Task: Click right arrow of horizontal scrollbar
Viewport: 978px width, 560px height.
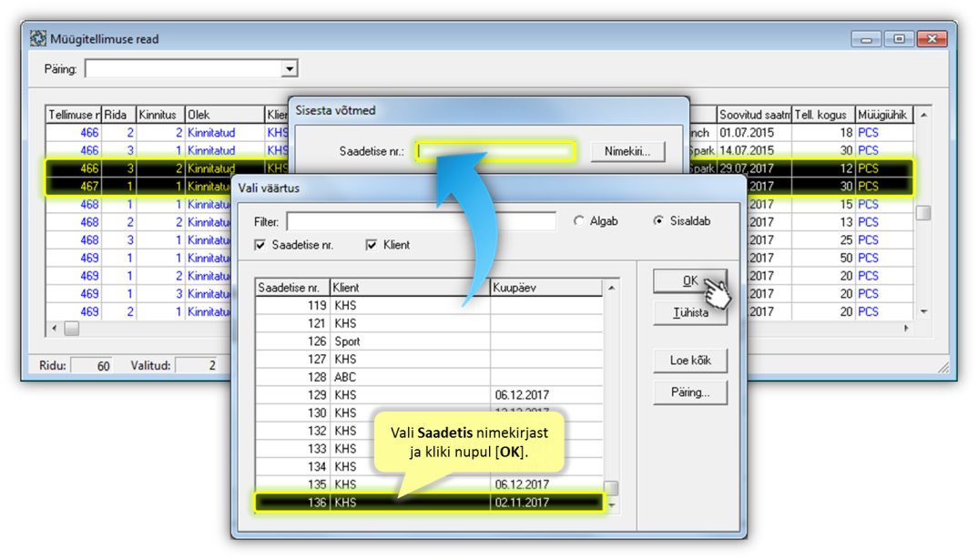Action: point(906,329)
